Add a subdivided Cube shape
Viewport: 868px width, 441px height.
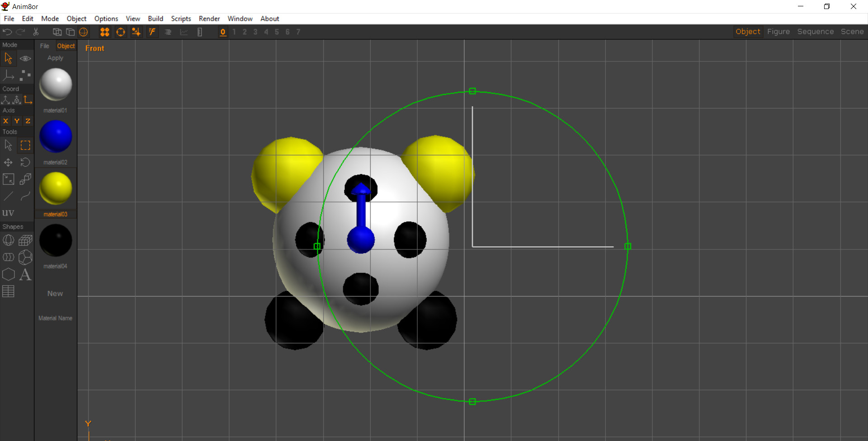coord(25,240)
